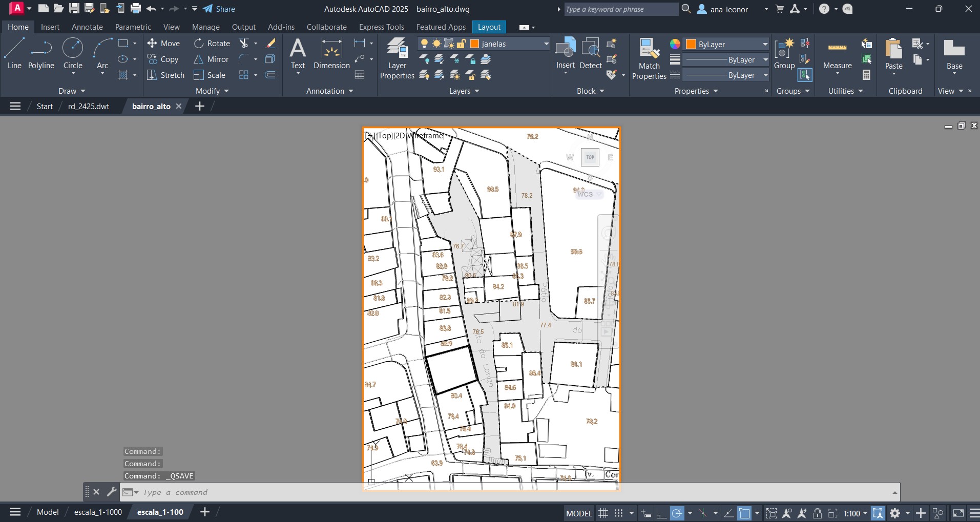Open the Layer Properties panel
Image resolution: width=980 pixels, height=522 pixels.
(397, 59)
